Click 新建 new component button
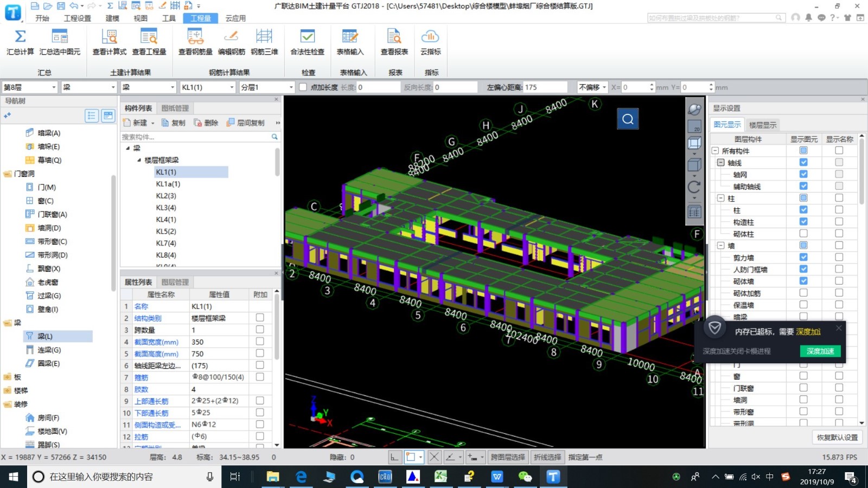This screenshot has width=868, height=488. pos(138,123)
